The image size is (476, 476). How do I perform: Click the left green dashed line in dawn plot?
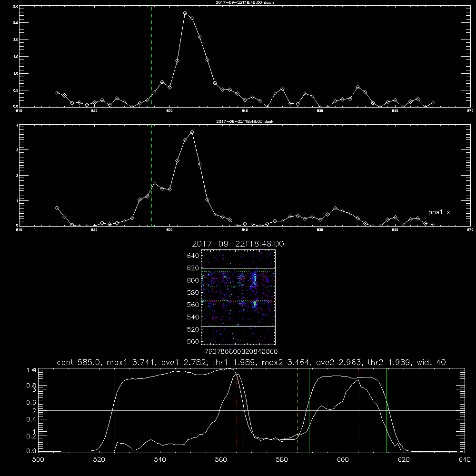click(x=151, y=56)
